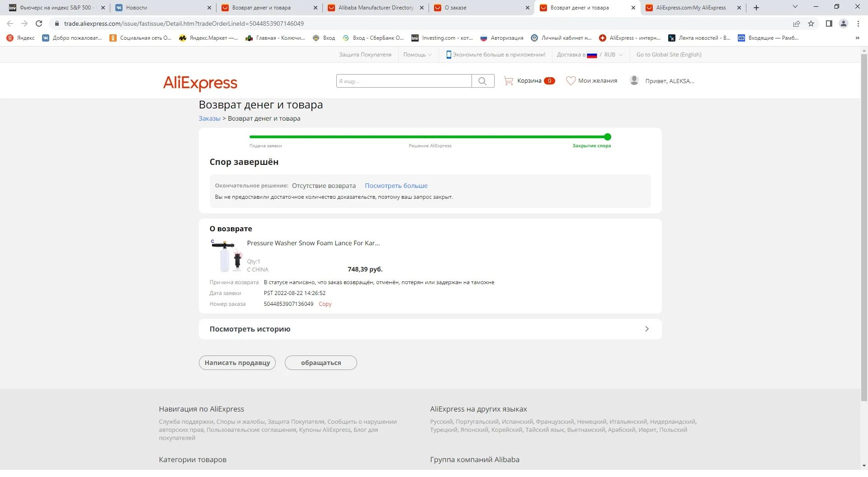Open the wishlist heart icon
The width and height of the screenshot is (868, 477).
click(571, 81)
